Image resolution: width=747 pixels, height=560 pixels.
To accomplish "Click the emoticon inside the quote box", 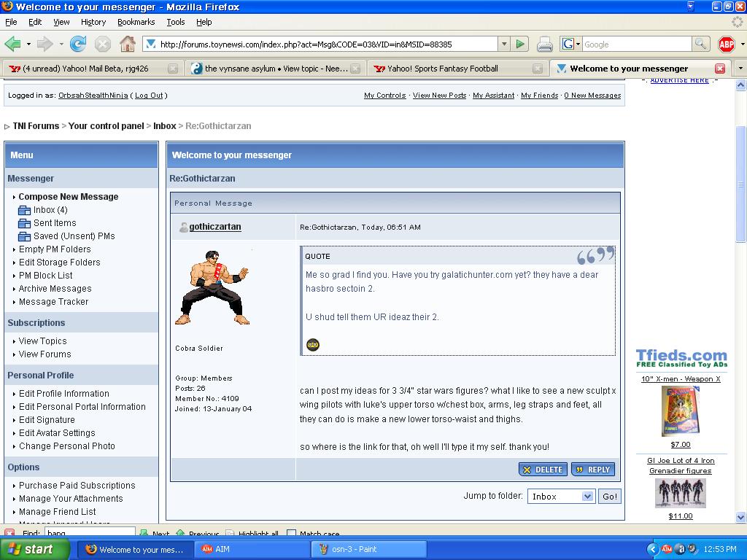I will pos(313,344).
